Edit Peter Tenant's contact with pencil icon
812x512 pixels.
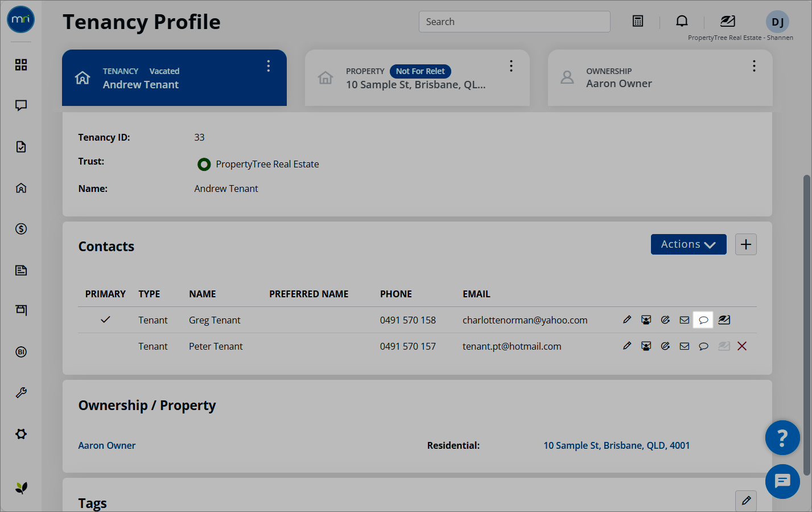click(x=627, y=346)
